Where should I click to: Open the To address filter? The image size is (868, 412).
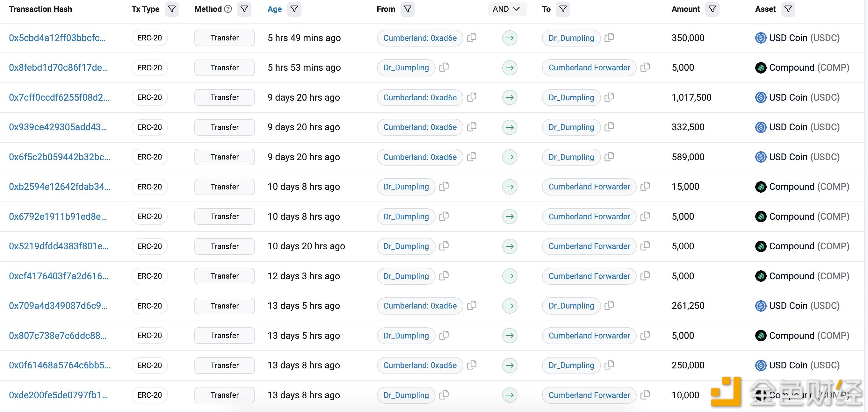tap(563, 9)
